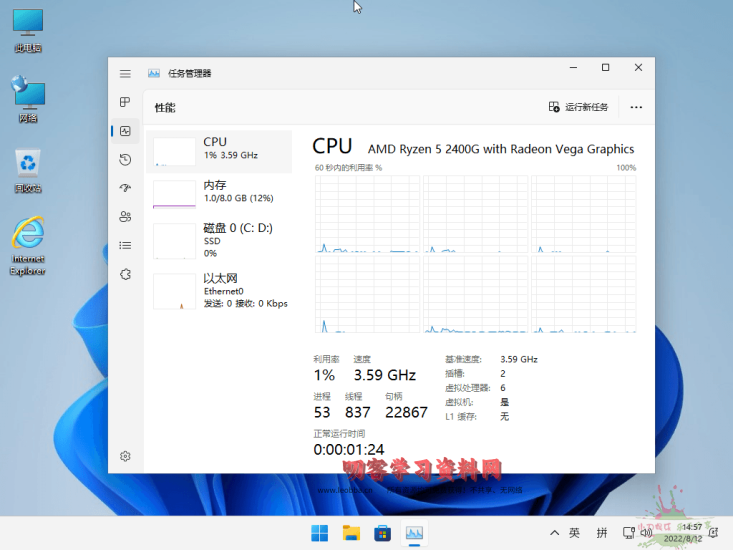Image resolution: width=733 pixels, height=550 pixels.
Task: Click the 运行新任务 button
Action: (x=578, y=107)
